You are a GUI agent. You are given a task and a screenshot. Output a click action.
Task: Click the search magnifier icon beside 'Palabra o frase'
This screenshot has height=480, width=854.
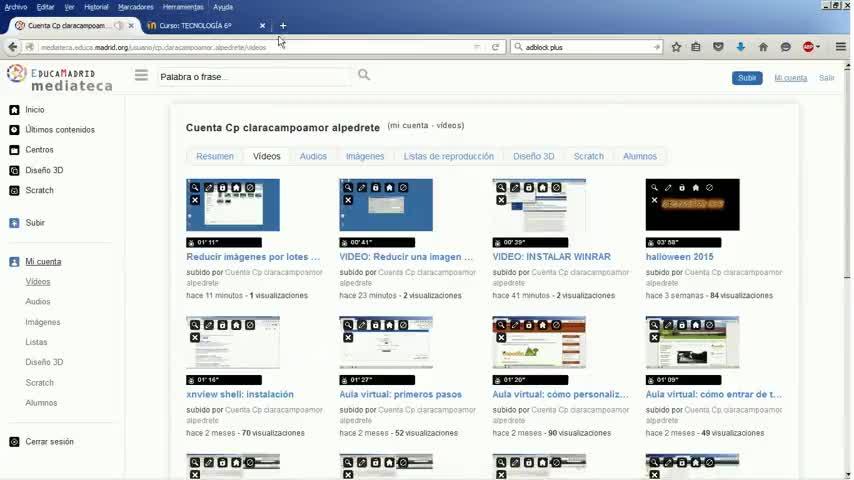[x=364, y=75]
